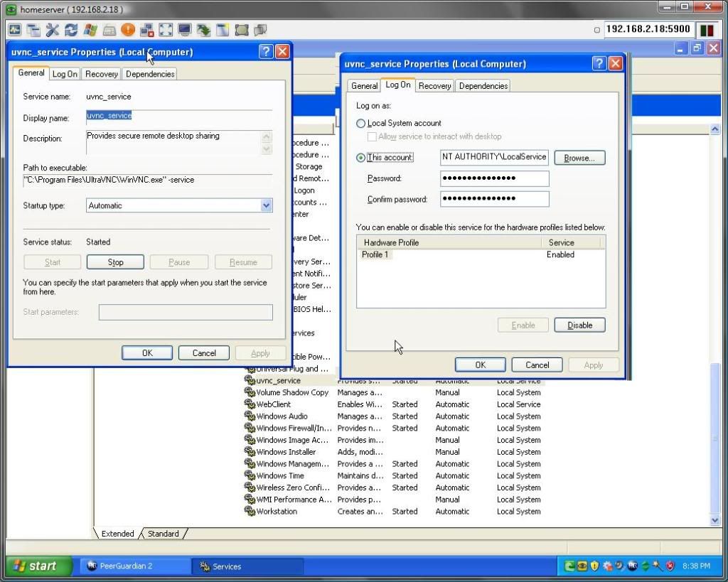Open the Startup type dropdown
The width and height of the screenshot is (728, 582).
(x=266, y=205)
